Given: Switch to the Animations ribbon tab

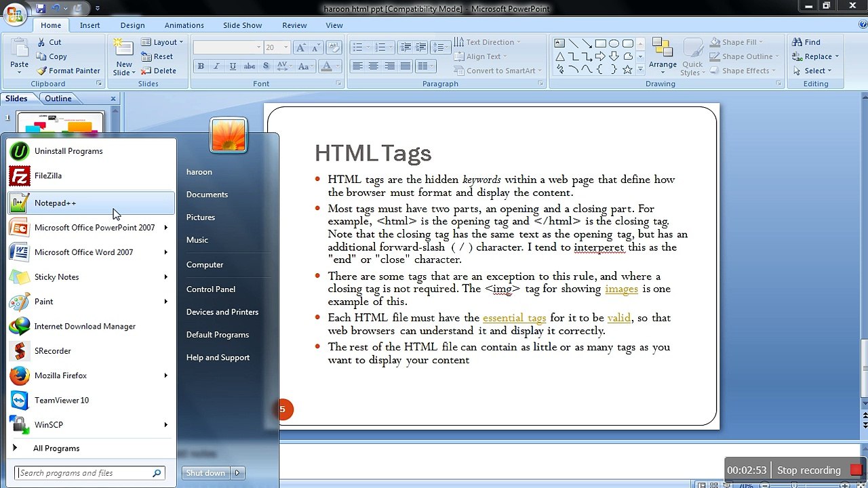Looking at the screenshot, I should (184, 25).
